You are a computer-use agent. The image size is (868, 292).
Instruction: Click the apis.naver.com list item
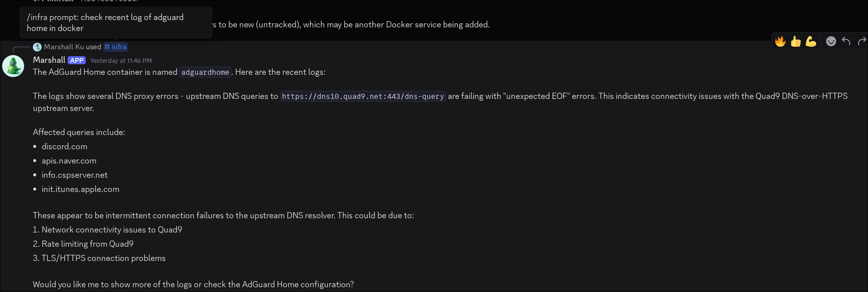click(x=69, y=161)
